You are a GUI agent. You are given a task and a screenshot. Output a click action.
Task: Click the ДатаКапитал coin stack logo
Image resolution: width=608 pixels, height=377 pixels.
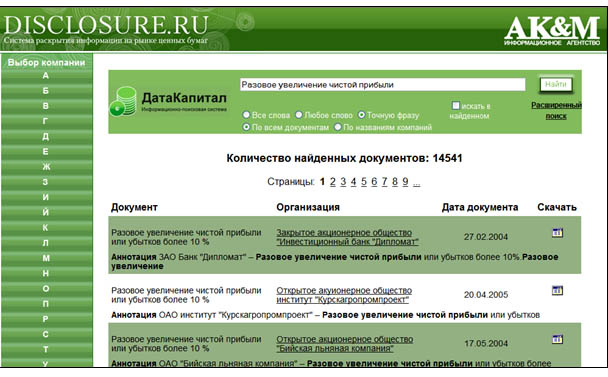point(123,101)
